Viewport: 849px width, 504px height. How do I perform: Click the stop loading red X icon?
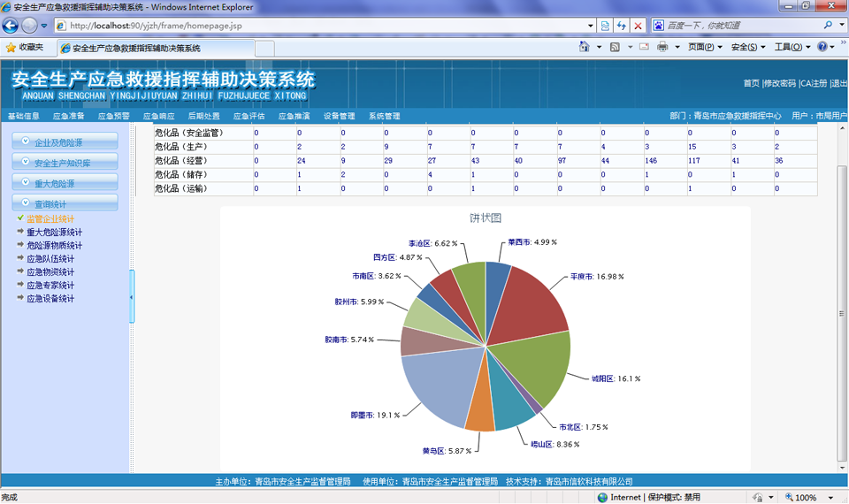pos(638,26)
